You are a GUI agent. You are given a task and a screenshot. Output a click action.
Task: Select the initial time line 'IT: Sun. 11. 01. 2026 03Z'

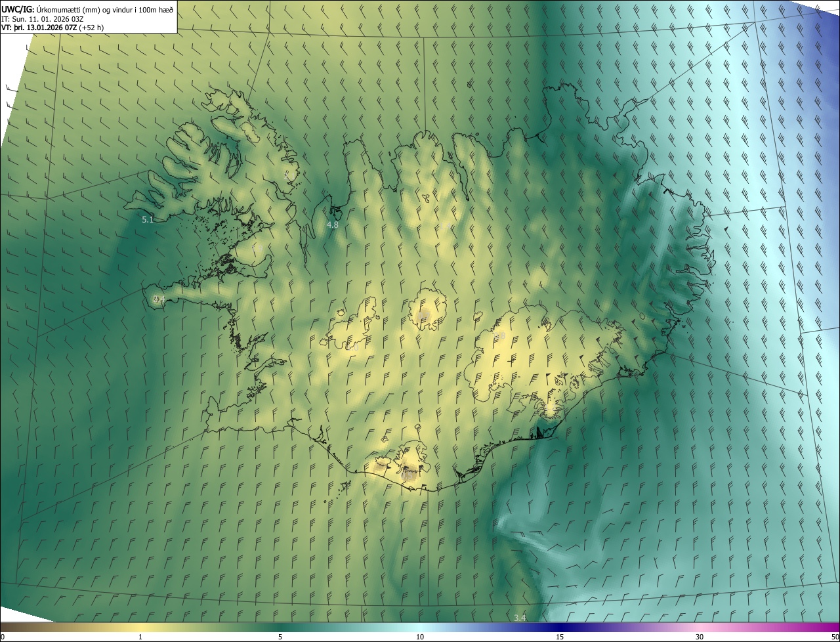(43, 18)
